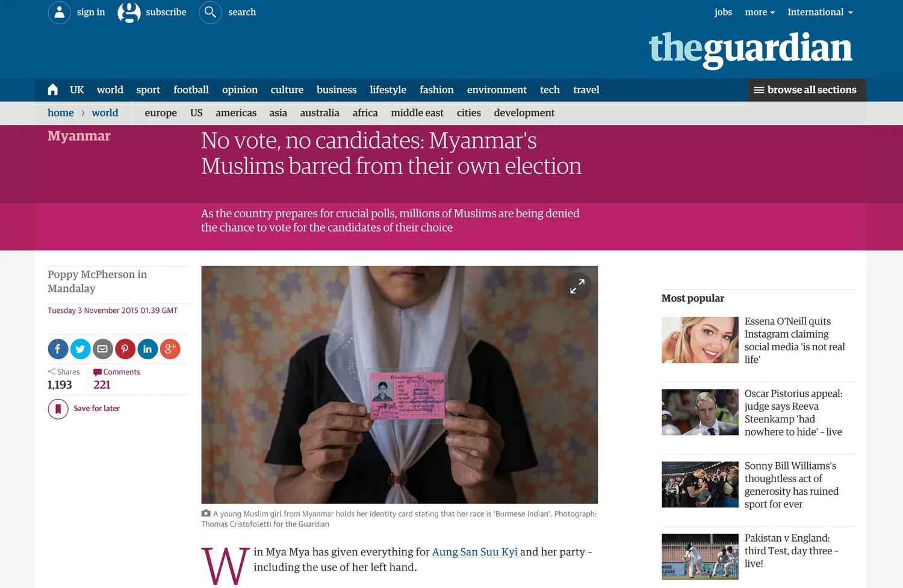Image resolution: width=903 pixels, height=588 pixels.
Task: Select middle east in world subnav
Action: click(417, 113)
